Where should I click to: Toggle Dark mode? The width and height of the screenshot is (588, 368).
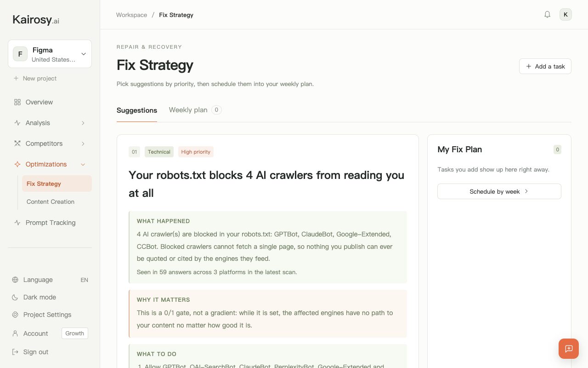pos(50,297)
